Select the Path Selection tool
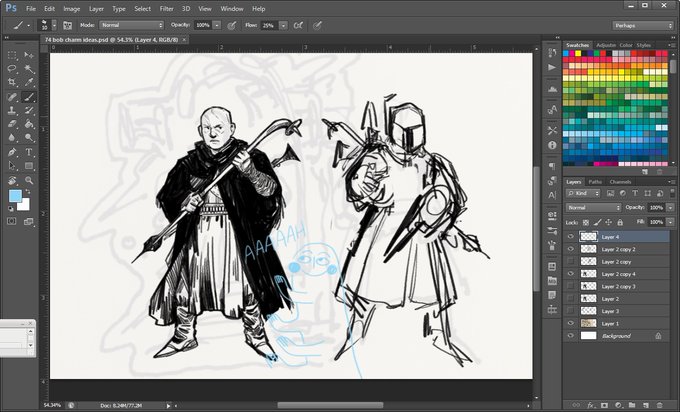This screenshot has width=680, height=412. [12, 166]
